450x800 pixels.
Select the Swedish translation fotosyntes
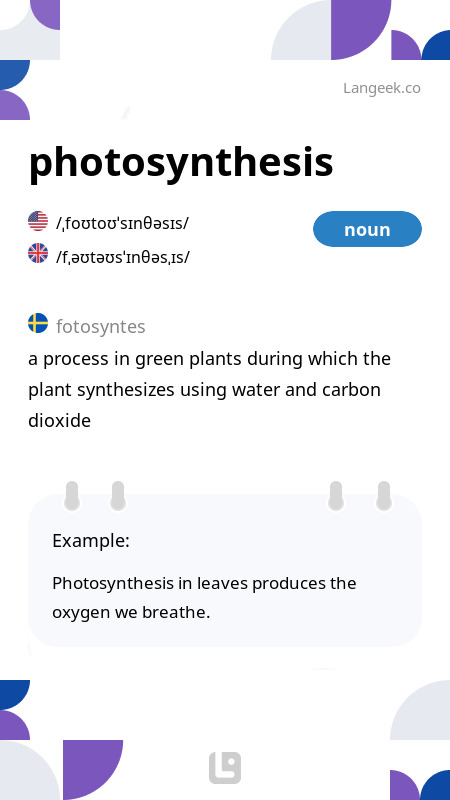pyautogui.click(x=101, y=327)
